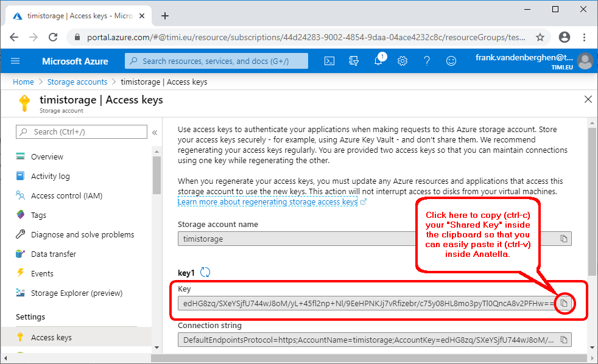
Task: Focus the Search resources, services, and docs box
Action: click(x=216, y=61)
